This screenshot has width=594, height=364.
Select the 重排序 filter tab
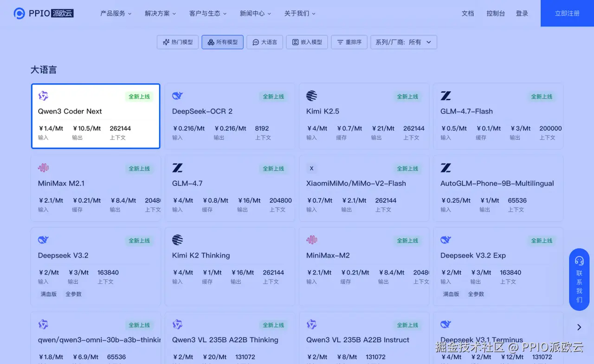pos(349,42)
